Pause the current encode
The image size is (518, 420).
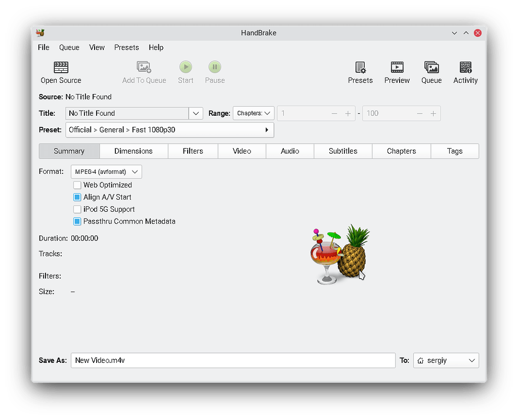(214, 71)
